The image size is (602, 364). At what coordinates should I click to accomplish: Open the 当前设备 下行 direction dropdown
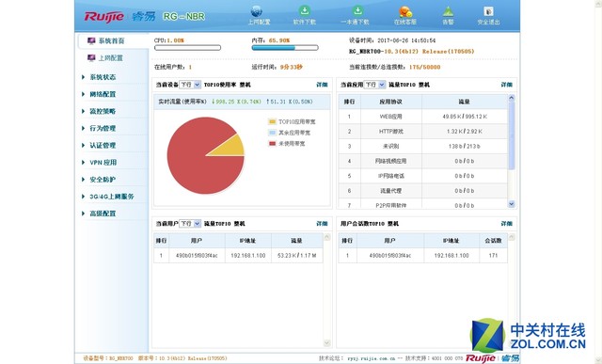190,85
